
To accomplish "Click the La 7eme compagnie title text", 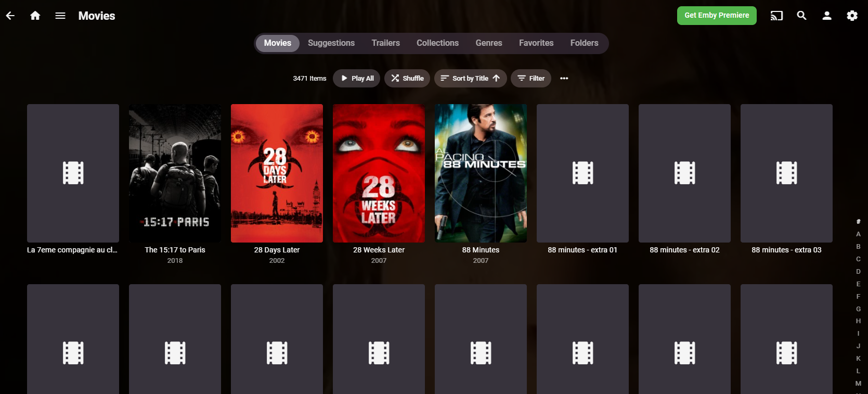I will click(72, 250).
